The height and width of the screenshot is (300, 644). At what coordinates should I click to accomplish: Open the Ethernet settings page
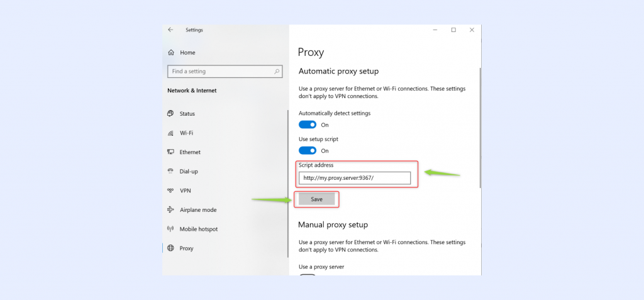[x=190, y=152]
